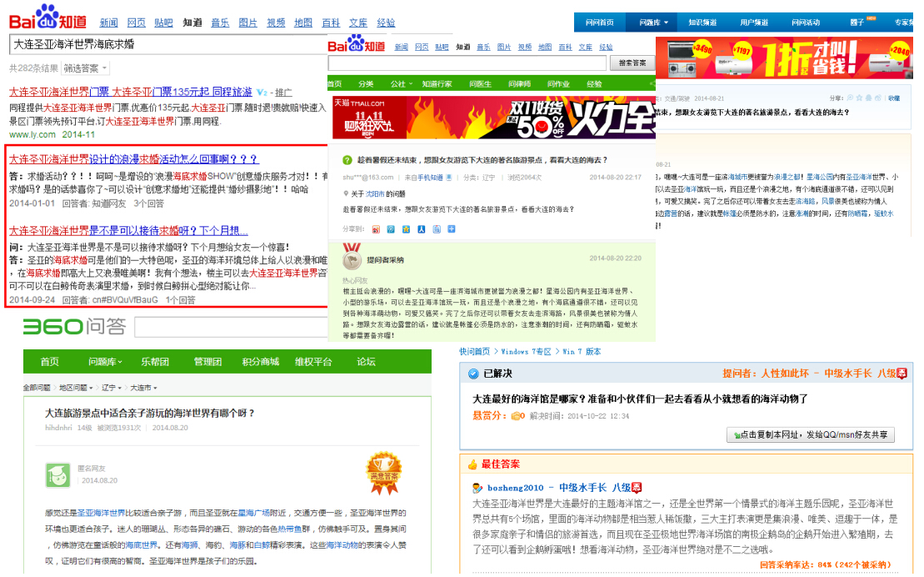
Task: Share the question to Sina Weibo
Action: (376, 229)
